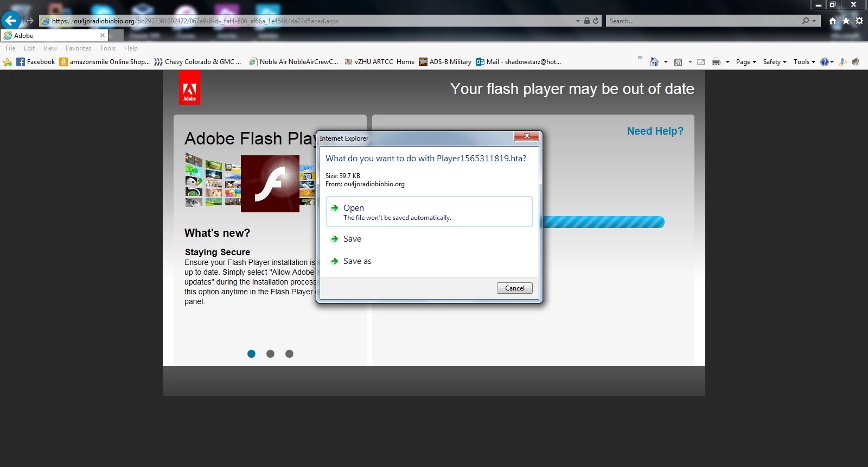The image size is (868, 467).
Task: Choose Open in the download dialog
Action: pyautogui.click(x=429, y=212)
